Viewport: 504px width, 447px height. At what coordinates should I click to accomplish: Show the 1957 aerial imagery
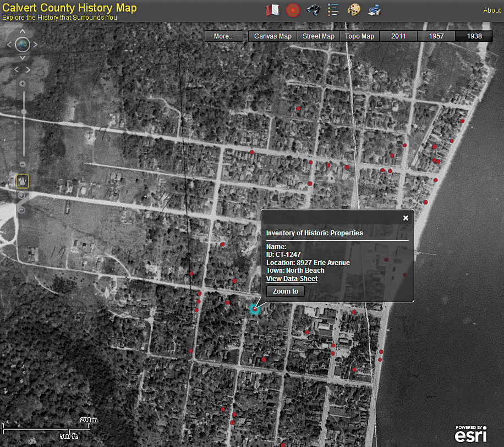click(436, 36)
